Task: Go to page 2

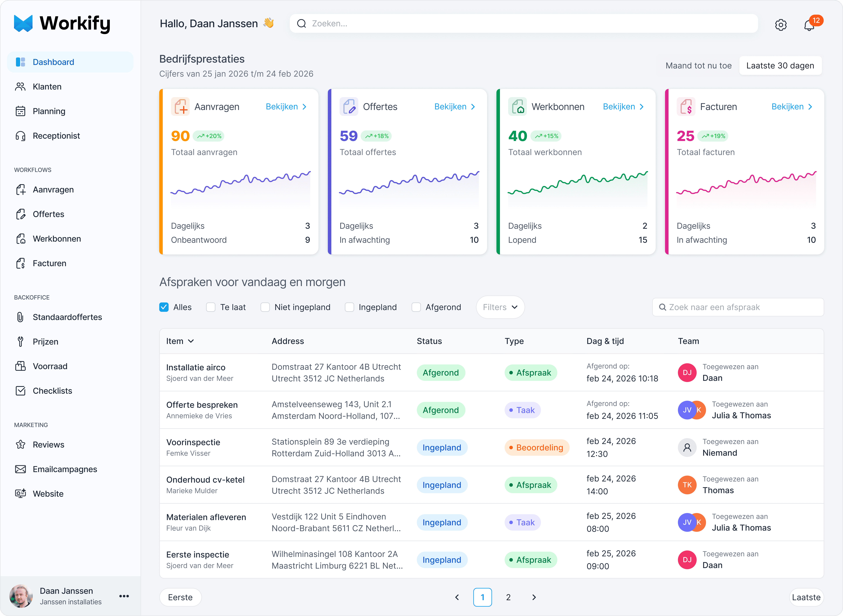Action: point(508,597)
